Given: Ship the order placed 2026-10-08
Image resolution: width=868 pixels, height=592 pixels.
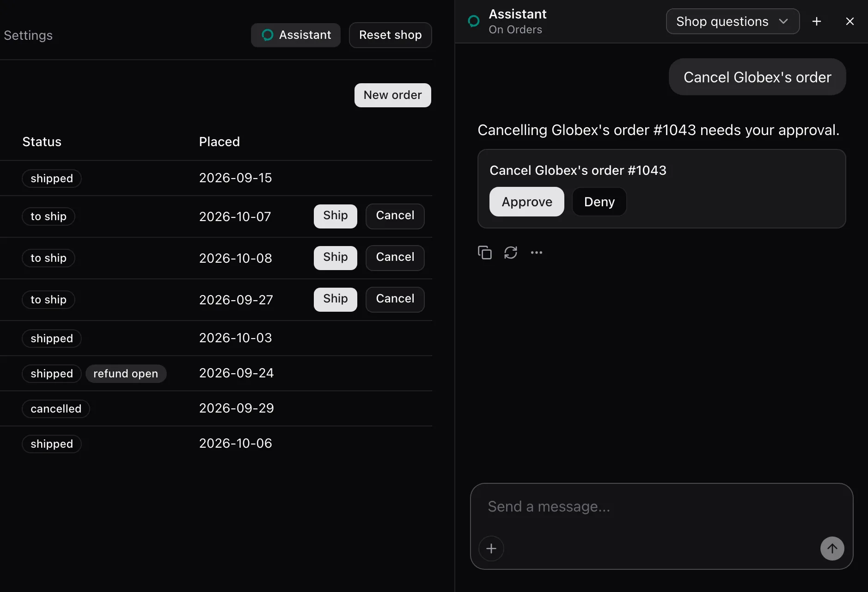Looking at the screenshot, I should (x=336, y=258).
